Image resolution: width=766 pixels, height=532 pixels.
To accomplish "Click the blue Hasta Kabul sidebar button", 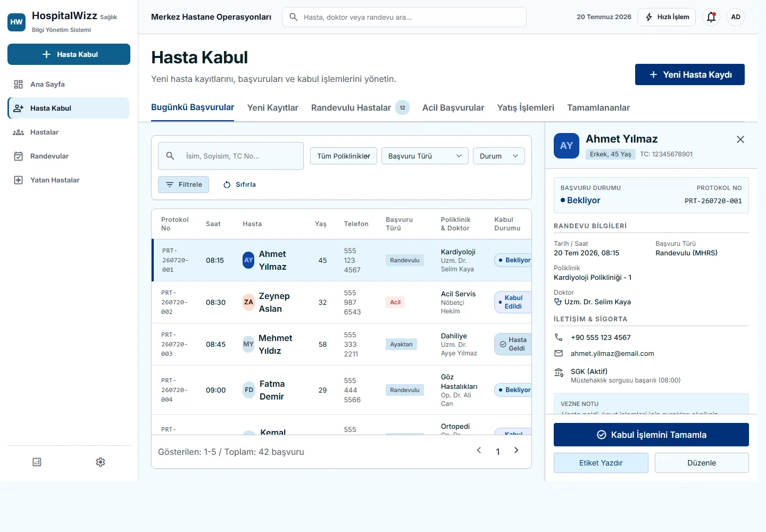I will click(x=69, y=54).
